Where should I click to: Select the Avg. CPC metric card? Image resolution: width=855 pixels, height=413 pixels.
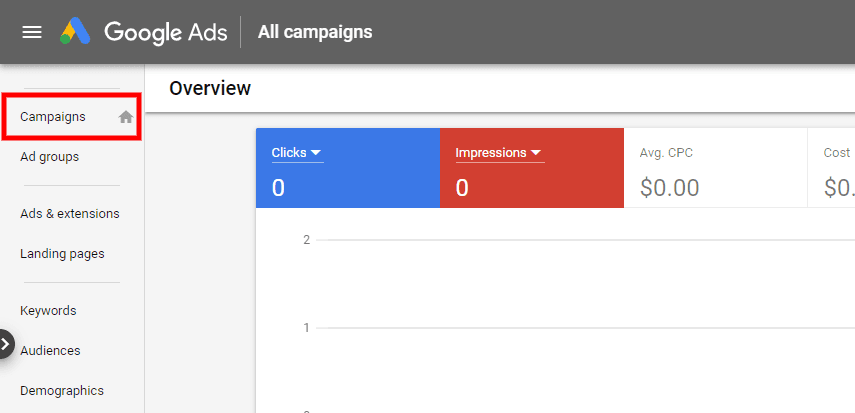pyautogui.click(x=715, y=168)
